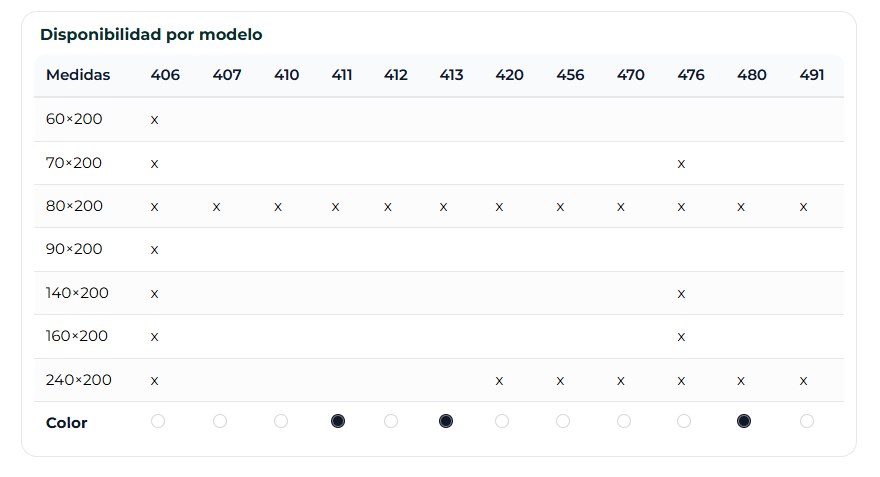Select the color radio for model 406

pyautogui.click(x=158, y=421)
